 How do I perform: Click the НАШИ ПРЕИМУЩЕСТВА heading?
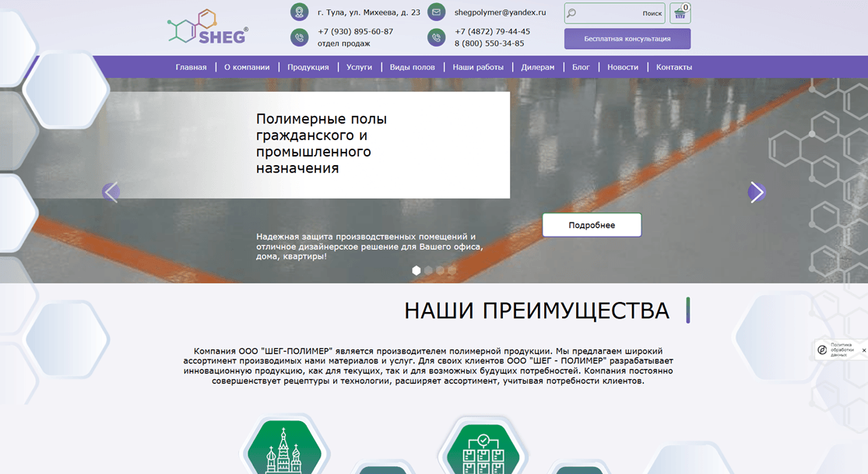pos(537,311)
